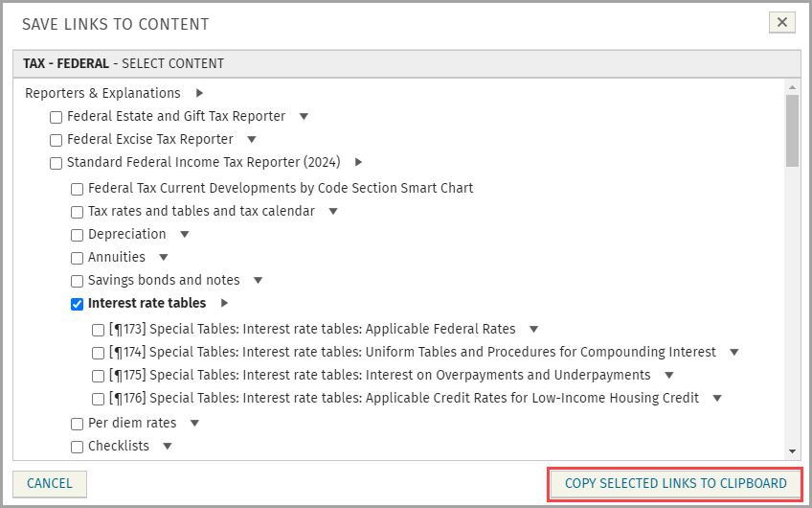Viewport: 812px width, 508px height.
Task: Check Federal Estate and Gift Tax Reporter
Action: pos(56,117)
